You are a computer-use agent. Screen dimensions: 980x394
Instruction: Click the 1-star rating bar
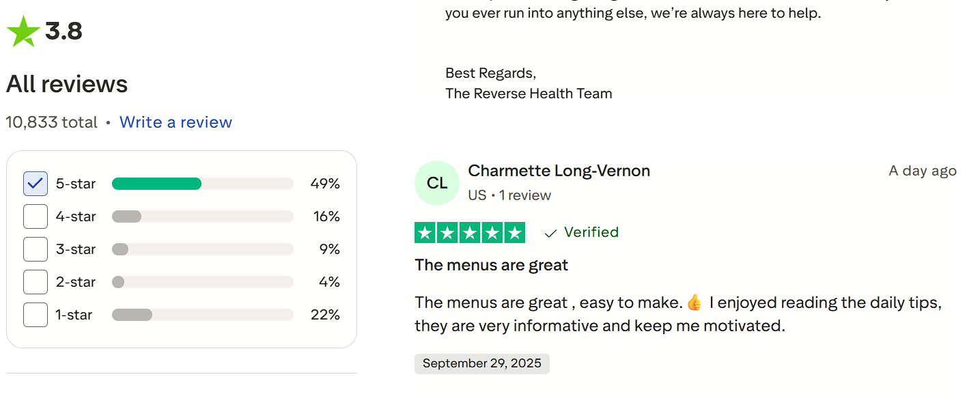202,315
